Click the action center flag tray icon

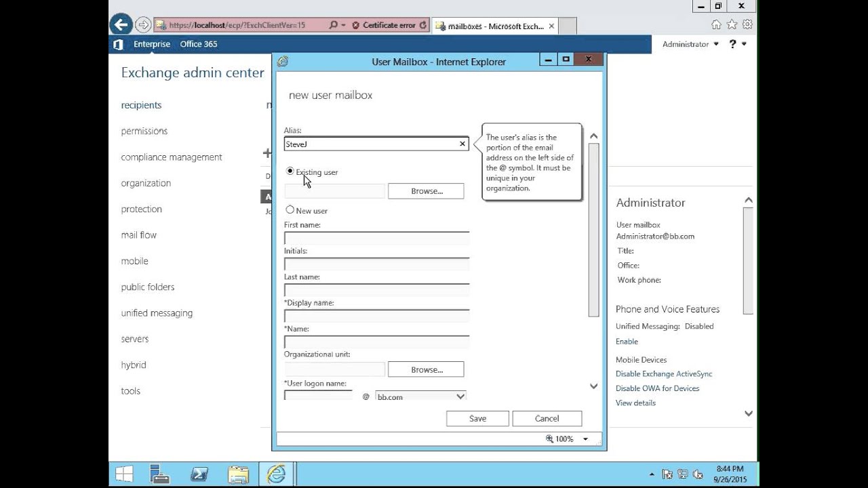tap(667, 474)
